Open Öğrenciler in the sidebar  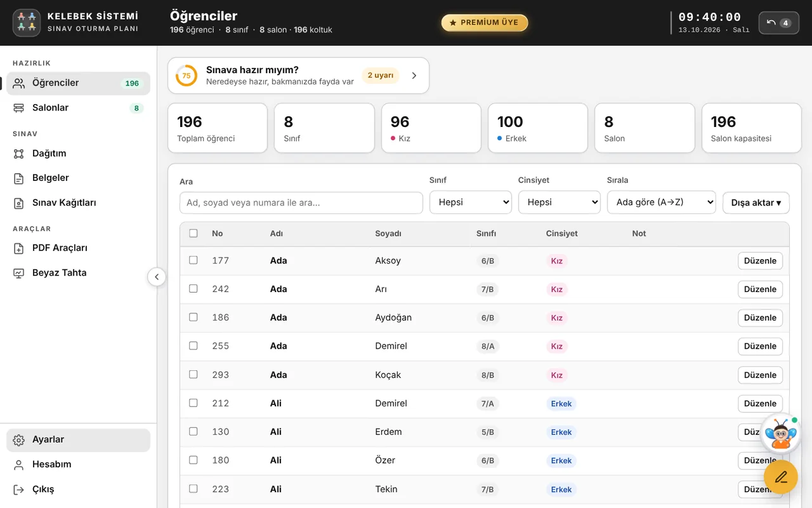(78, 83)
